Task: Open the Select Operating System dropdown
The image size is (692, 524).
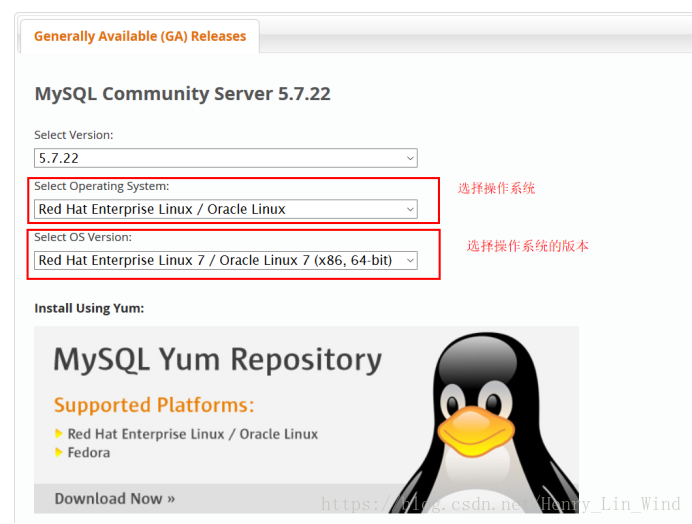Action: pos(226,209)
